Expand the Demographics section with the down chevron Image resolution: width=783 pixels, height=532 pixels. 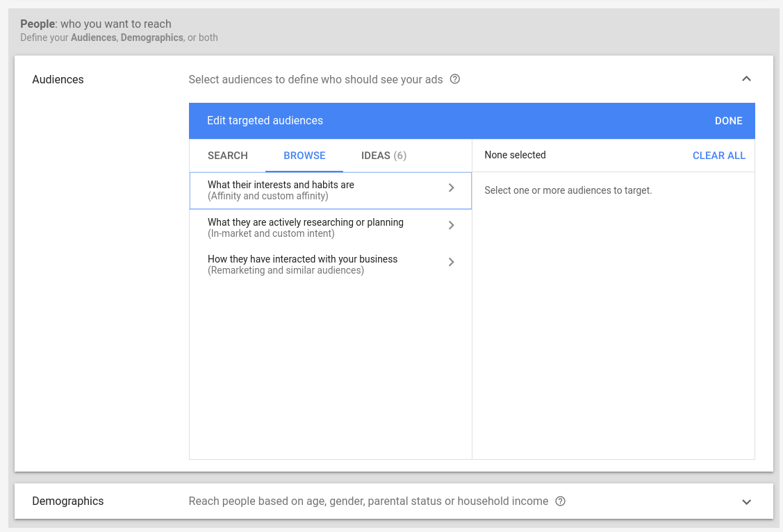point(746,501)
